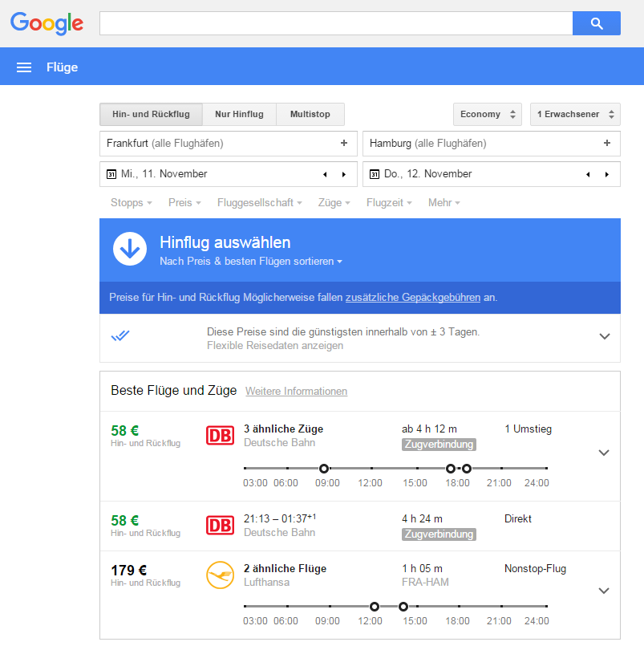Click the DB logo of 21:13 train
This screenshot has width=644, height=646.
[221, 526]
